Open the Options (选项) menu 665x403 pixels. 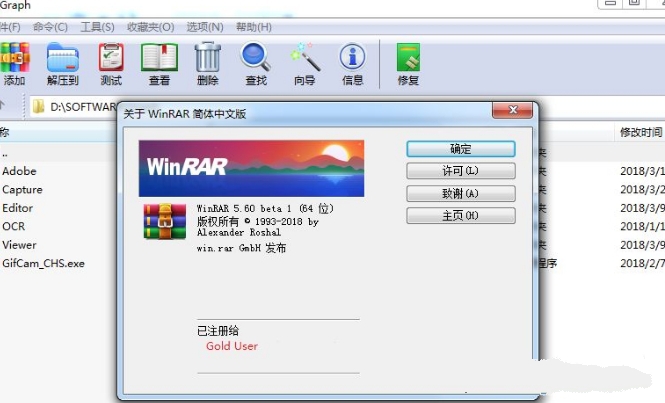pyautogui.click(x=205, y=27)
